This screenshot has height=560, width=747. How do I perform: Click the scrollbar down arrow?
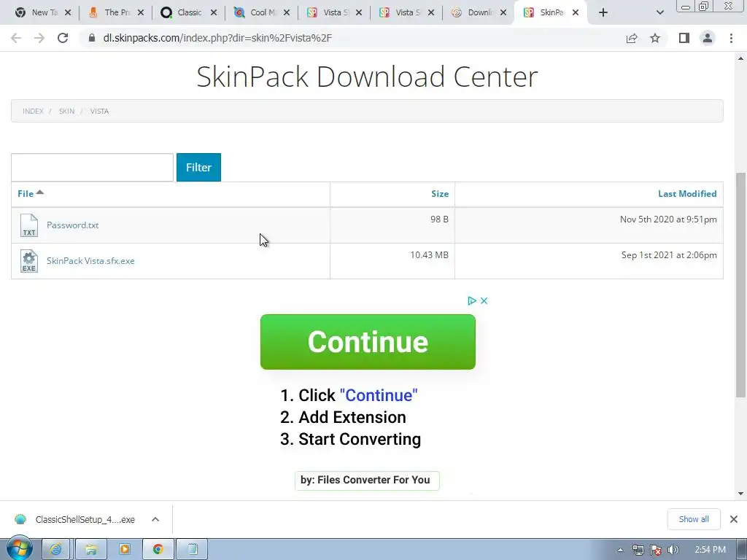click(x=740, y=494)
